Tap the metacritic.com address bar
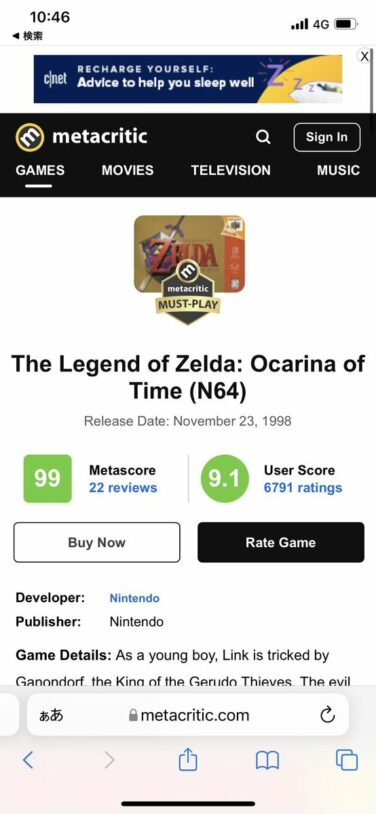376x814 pixels. click(187, 715)
